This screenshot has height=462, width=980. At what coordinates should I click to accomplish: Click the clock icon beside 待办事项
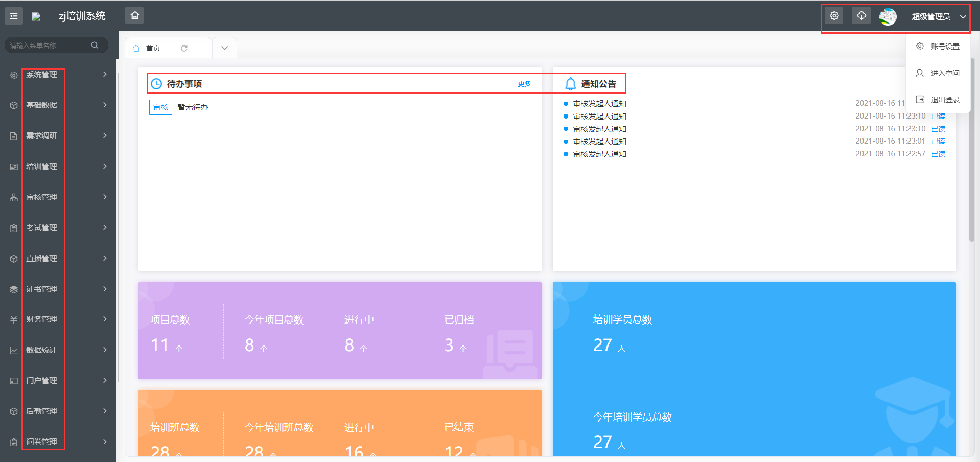156,84
